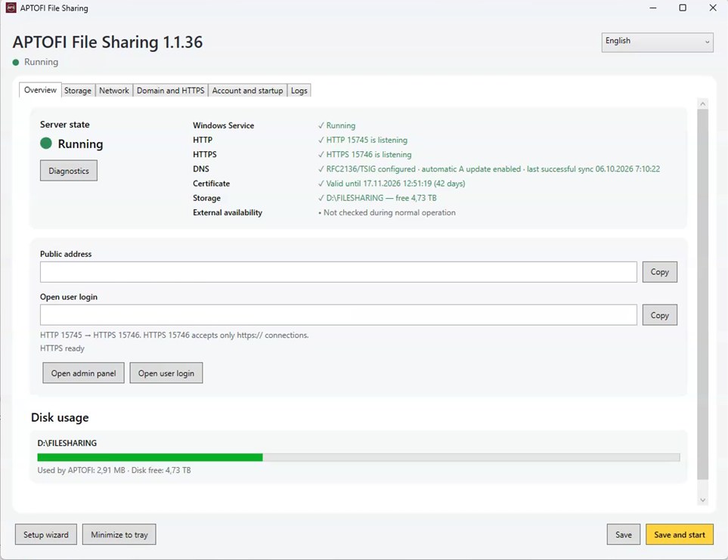Open the Network tab

point(113,91)
